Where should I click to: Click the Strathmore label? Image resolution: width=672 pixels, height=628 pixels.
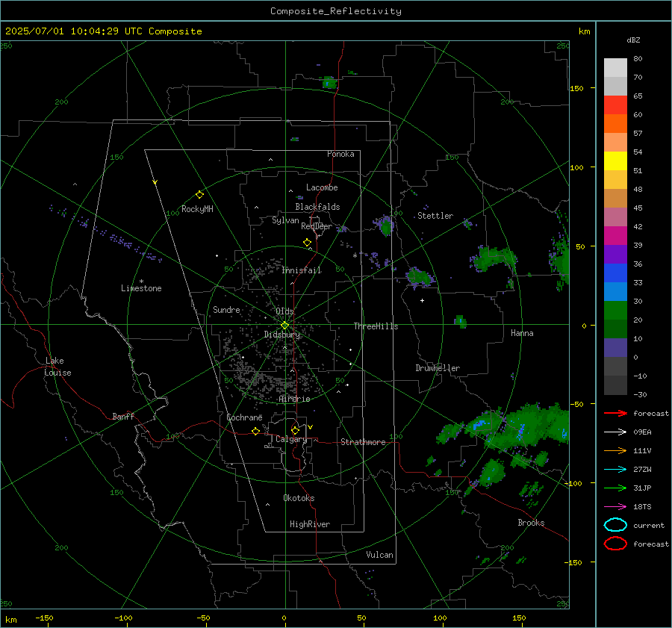363,442
